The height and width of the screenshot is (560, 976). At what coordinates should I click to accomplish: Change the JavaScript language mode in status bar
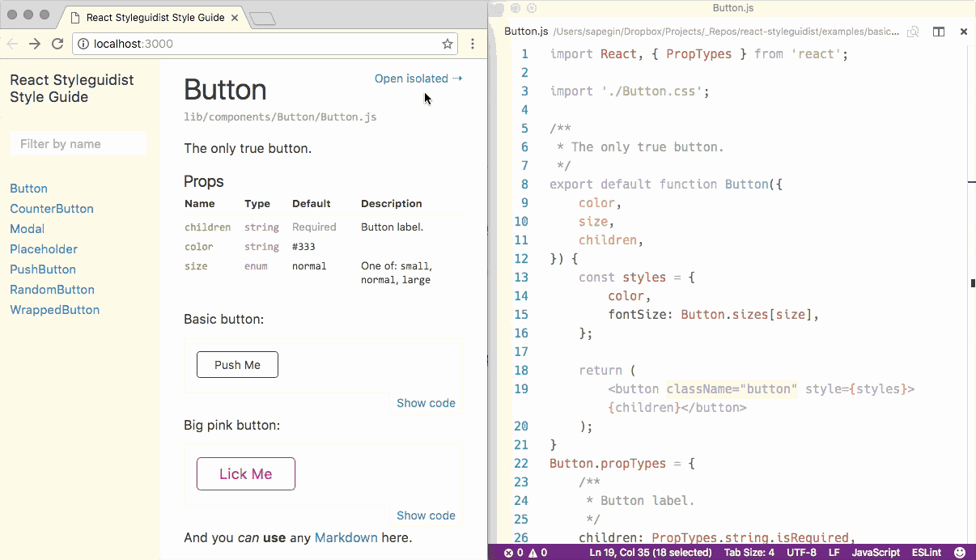point(875,553)
